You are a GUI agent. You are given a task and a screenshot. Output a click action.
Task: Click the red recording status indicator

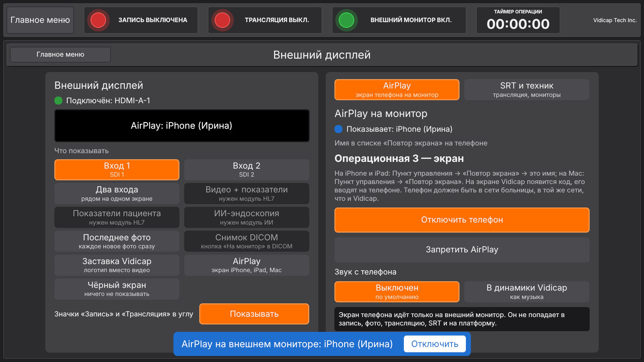(x=98, y=20)
